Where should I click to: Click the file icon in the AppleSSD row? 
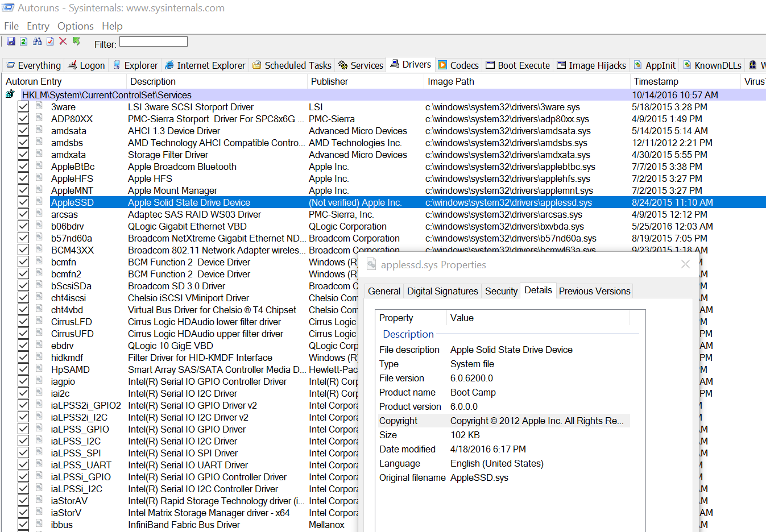pyautogui.click(x=39, y=202)
